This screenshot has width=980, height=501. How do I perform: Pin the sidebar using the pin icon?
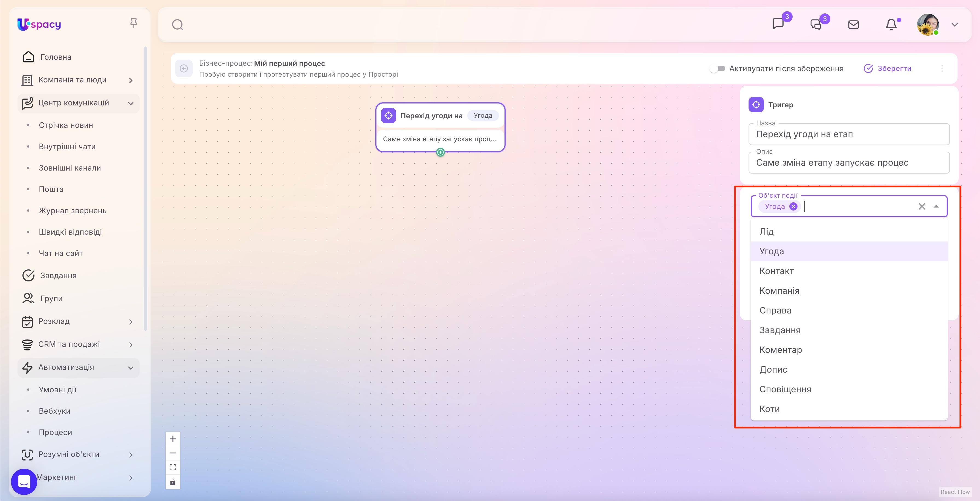134,23
